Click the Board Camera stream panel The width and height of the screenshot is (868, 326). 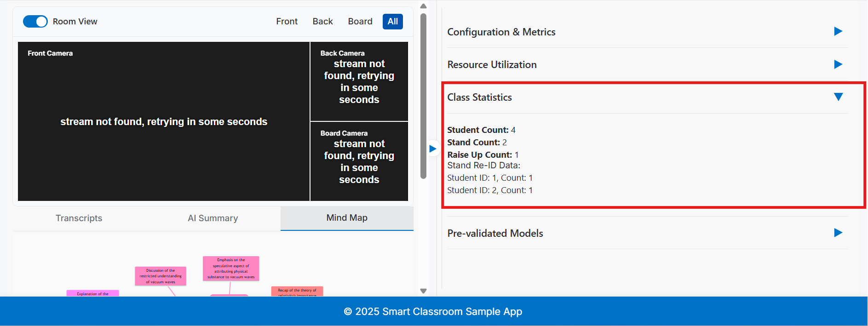pos(359,161)
